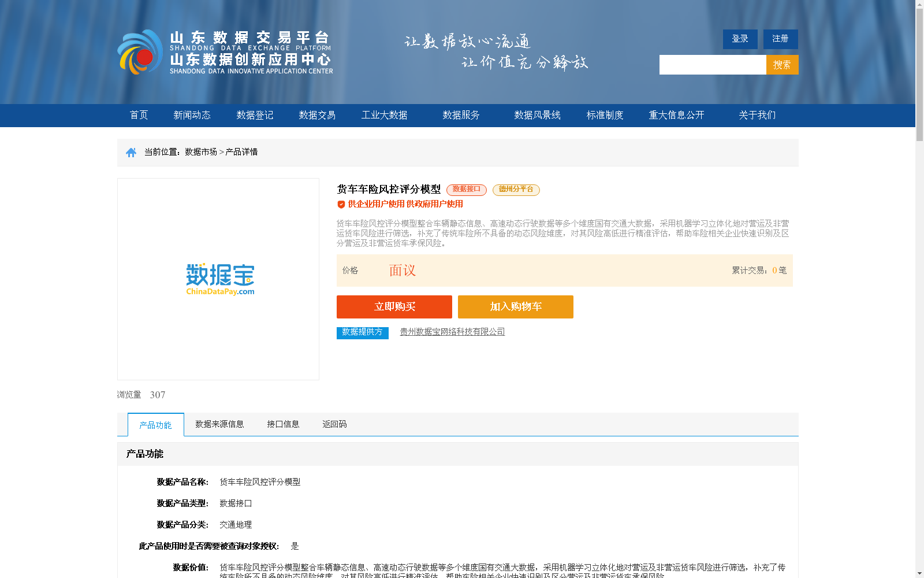Viewport: 924px width, 578px height.
Task: Click the page vertical scrollbar thumb
Action: pyautogui.click(x=919, y=74)
